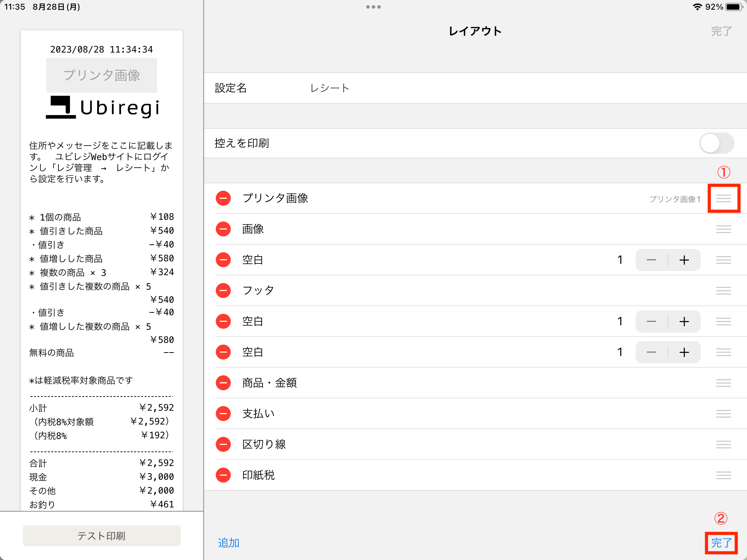
Task: Edit the 設定名 field showing レシート
Action: 475,88
